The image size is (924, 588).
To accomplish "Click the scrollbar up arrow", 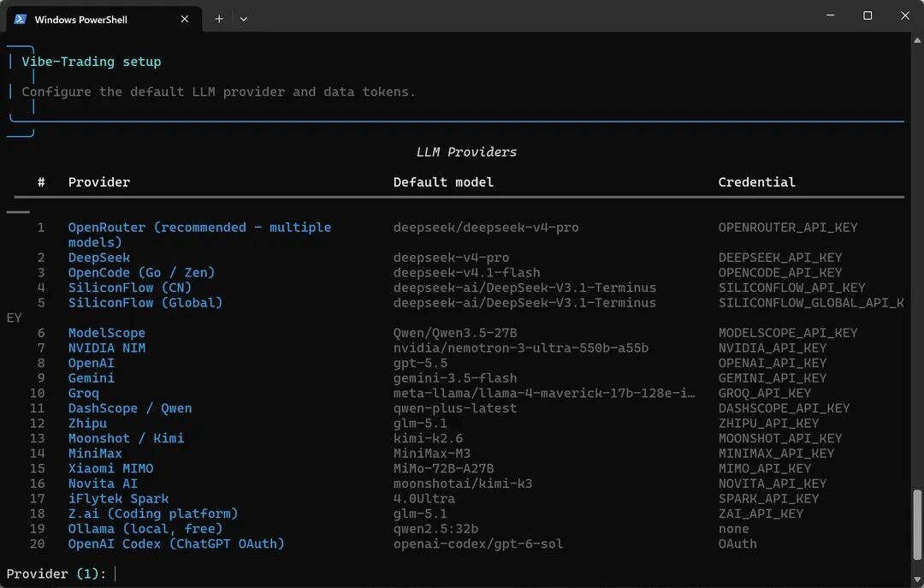I will coord(917,40).
